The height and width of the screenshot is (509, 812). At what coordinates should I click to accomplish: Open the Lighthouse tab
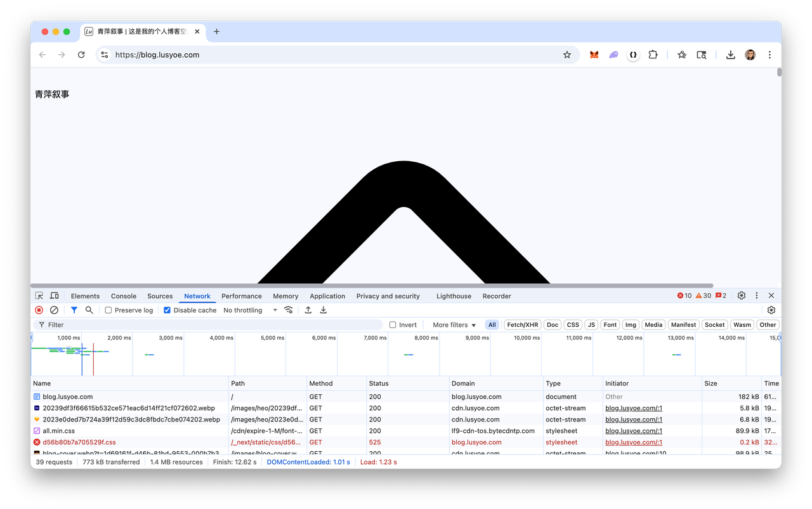(454, 296)
